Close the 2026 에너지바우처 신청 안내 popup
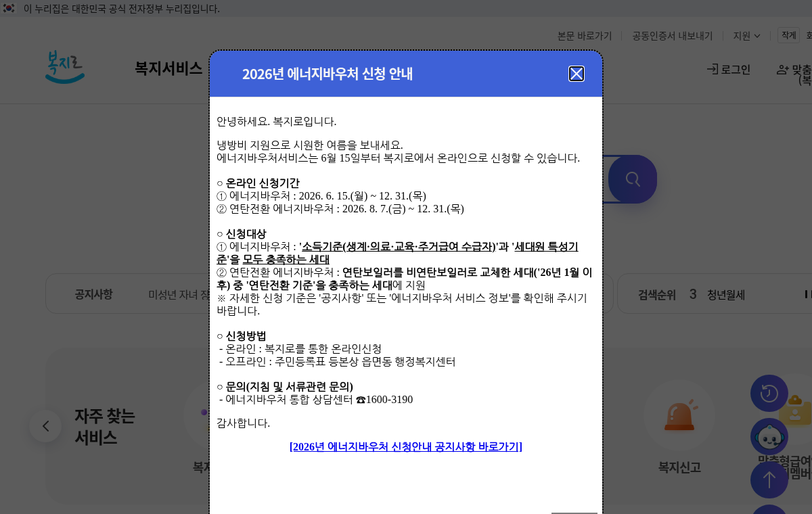The image size is (812, 514). tap(577, 74)
